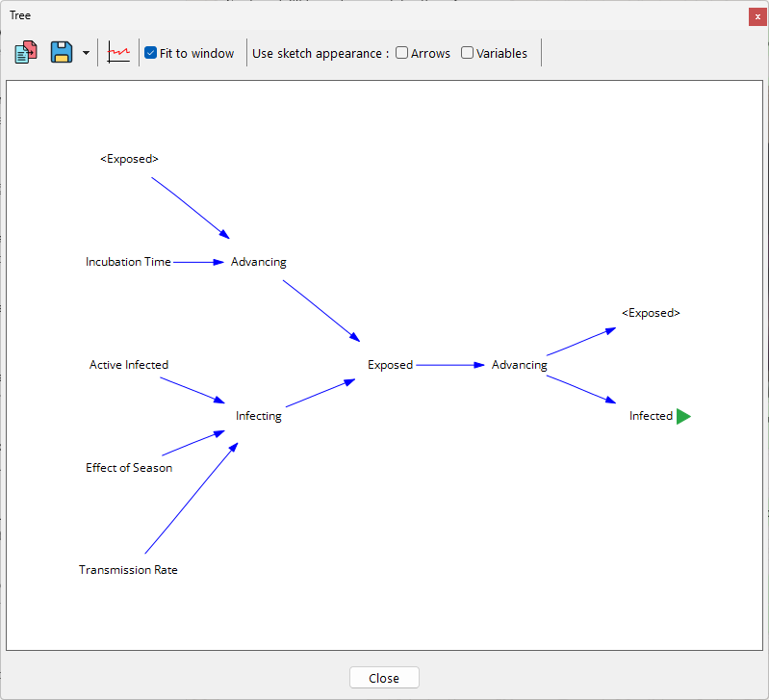Open the dropdown arrow beside the save icon
Image resolution: width=769 pixels, height=700 pixels.
pos(86,53)
